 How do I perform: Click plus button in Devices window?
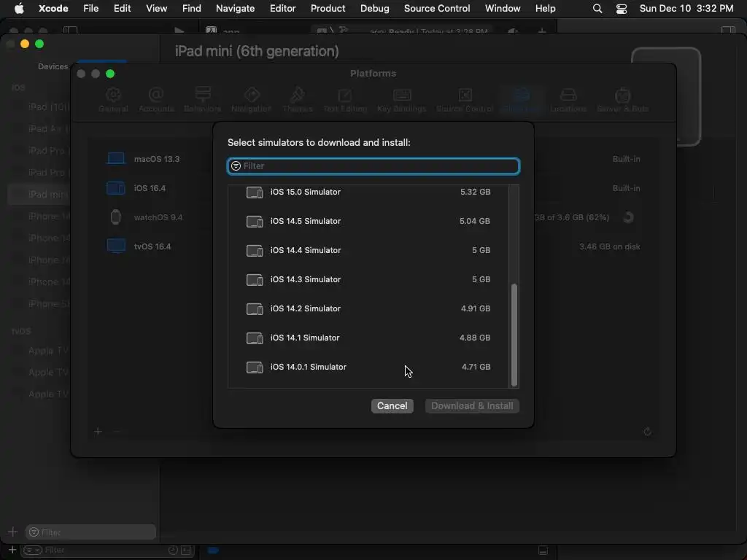(13, 532)
